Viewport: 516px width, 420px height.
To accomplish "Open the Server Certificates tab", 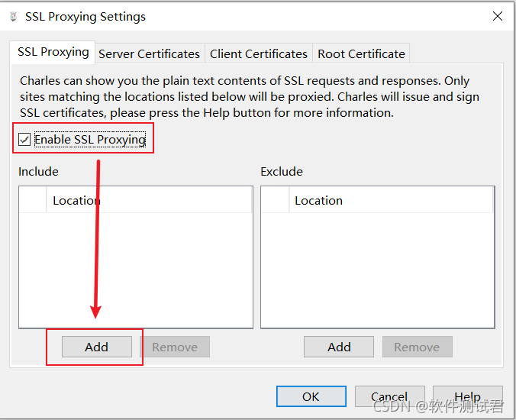I will click(x=149, y=53).
